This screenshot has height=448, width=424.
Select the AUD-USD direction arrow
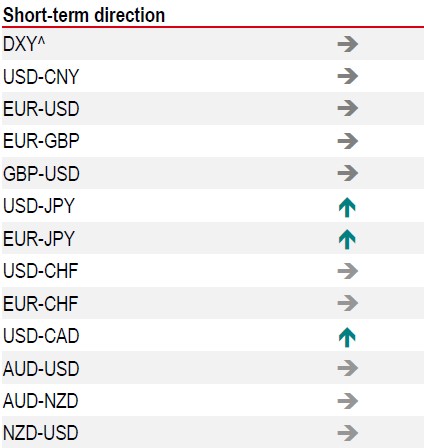pyautogui.click(x=348, y=368)
